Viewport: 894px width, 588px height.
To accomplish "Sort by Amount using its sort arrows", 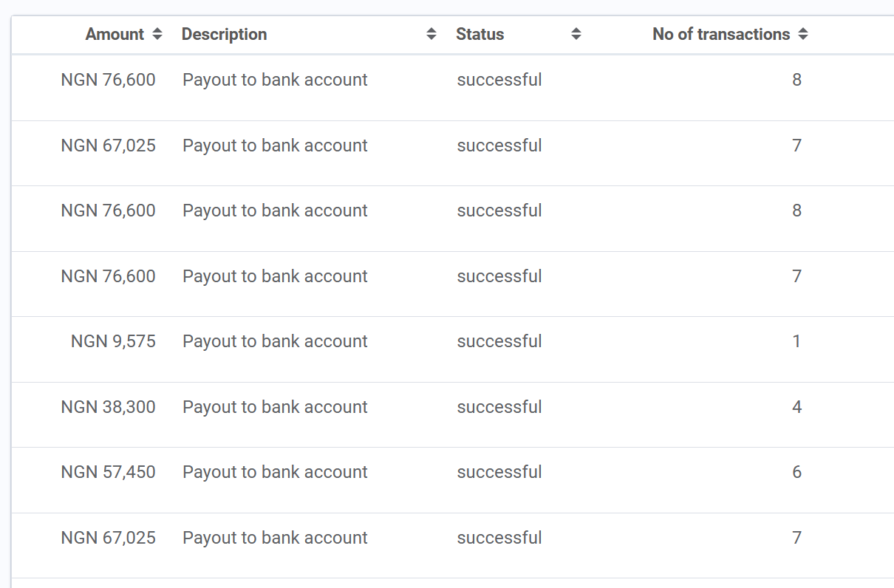I will (x=157, y=34).
